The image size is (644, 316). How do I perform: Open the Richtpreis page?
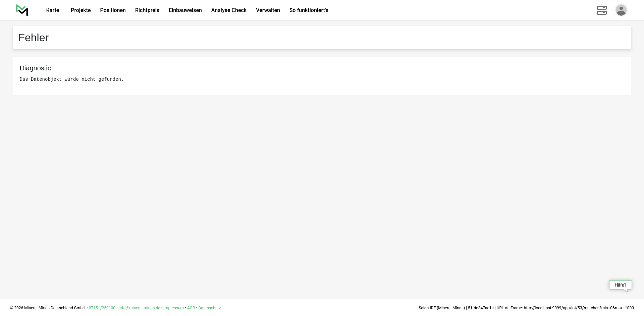coord(147,10)
